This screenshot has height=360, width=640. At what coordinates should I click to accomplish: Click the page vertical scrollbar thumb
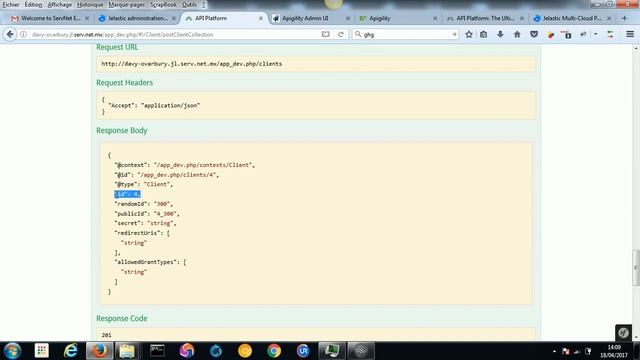click(x=636, y=268)
